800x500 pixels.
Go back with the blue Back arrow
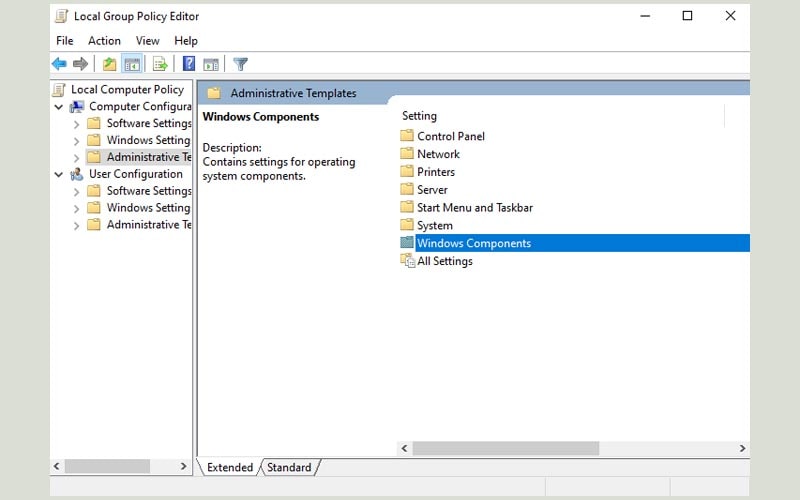tap(59, 64)
